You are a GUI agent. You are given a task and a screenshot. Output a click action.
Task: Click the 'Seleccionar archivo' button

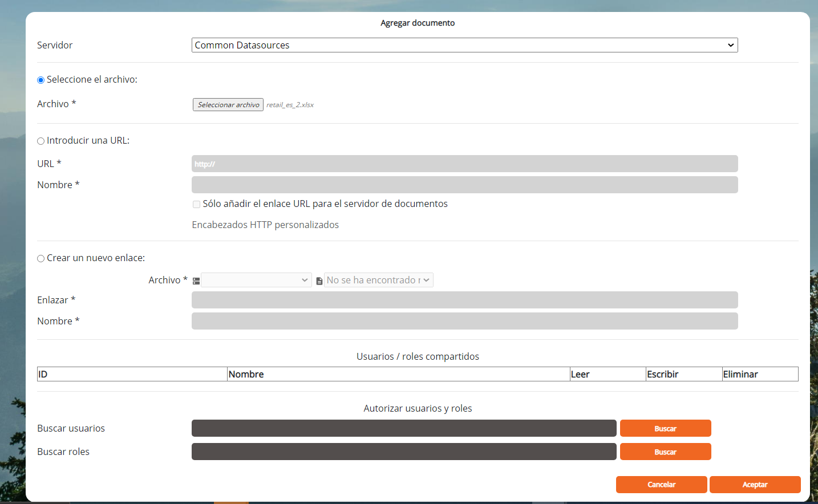click(x=228, y=105)
